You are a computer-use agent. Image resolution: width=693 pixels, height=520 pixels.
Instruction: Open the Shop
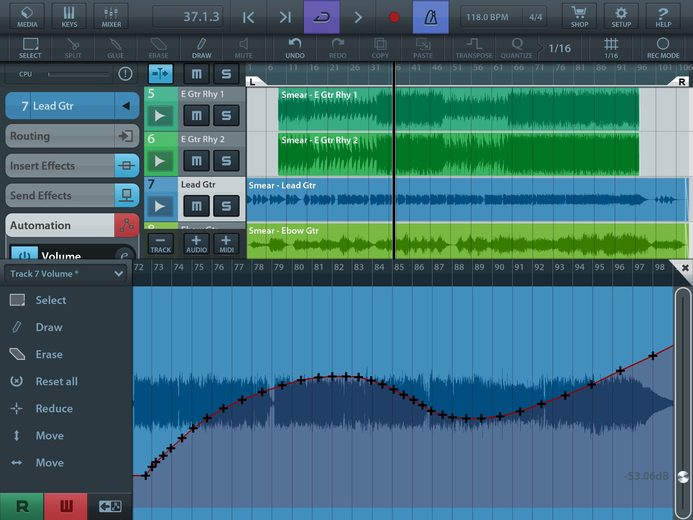click(579, 16)
